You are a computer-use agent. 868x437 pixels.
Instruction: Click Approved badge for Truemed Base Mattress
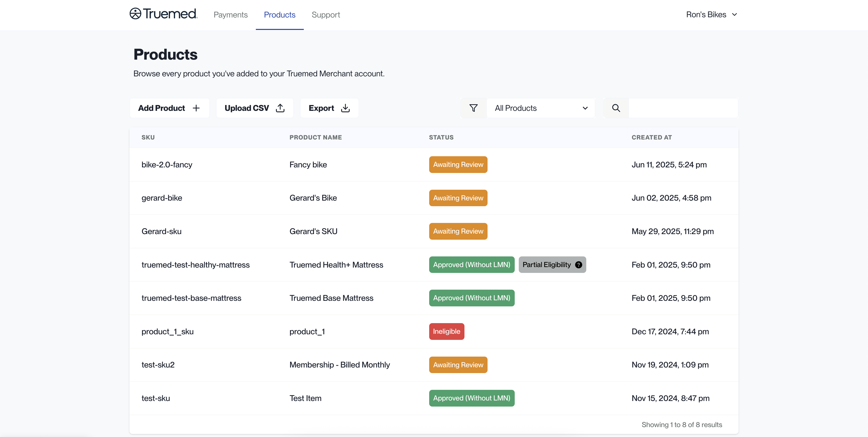pos(472,298)
